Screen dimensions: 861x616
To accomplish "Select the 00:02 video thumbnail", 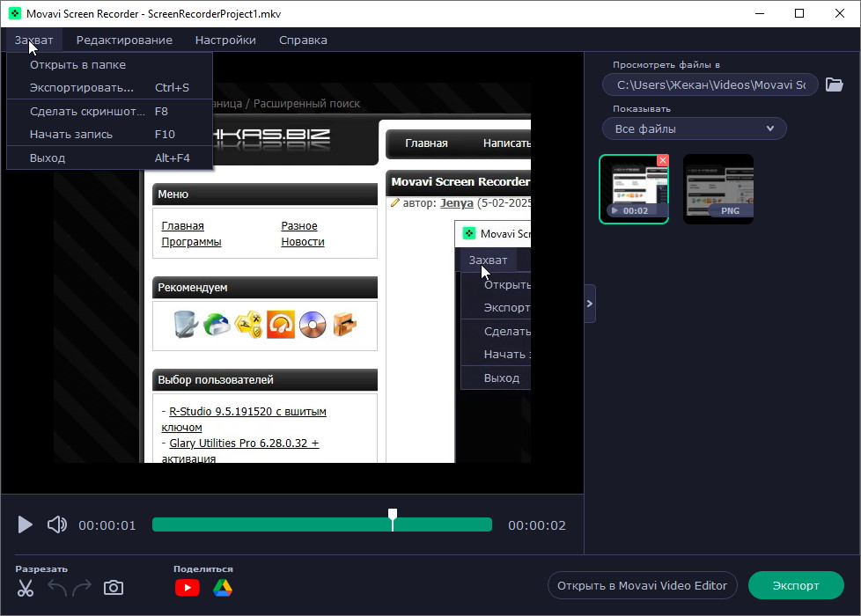I will coord(634,189).
